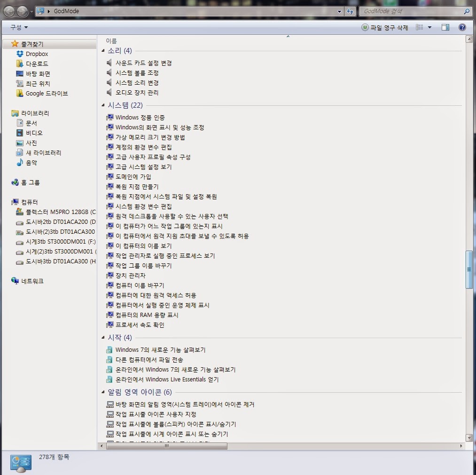Collapse the 시스템 (22) group
The width and height of the screenshot is (476, 475).
pos(103,105)
